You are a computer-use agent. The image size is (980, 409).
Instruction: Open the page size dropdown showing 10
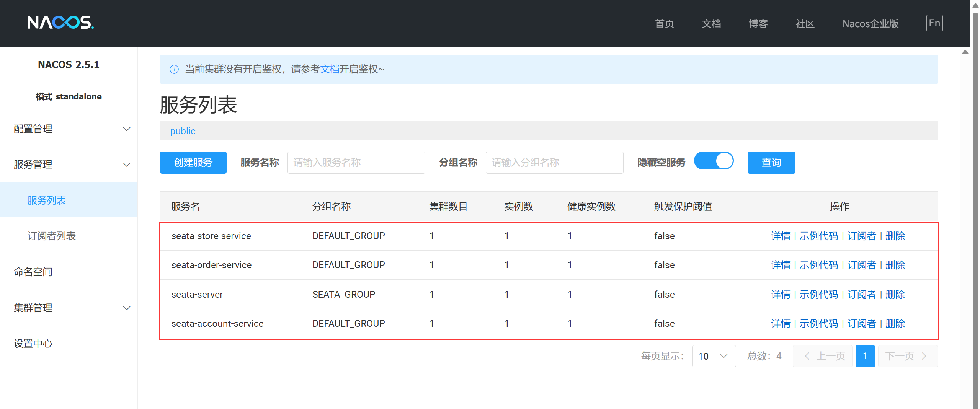click(714, 356)
